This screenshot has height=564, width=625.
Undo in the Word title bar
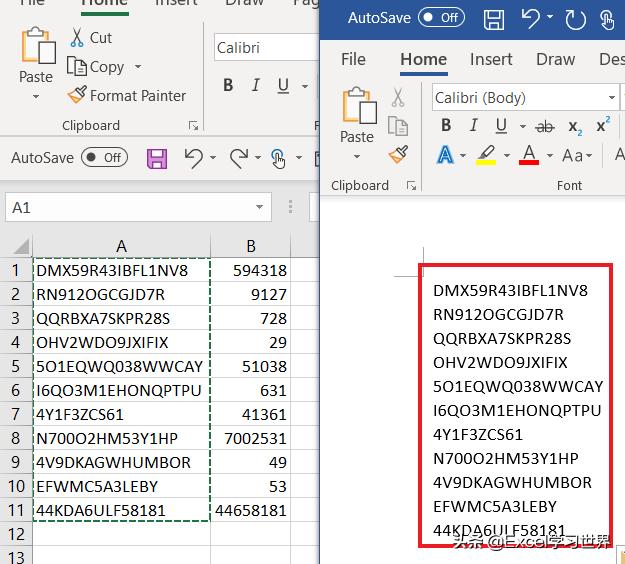click(531, 19)
